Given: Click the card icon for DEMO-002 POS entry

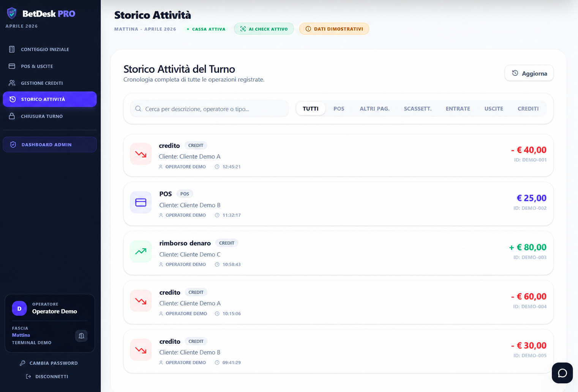Looking at the screenshot, I should (141, 202).
